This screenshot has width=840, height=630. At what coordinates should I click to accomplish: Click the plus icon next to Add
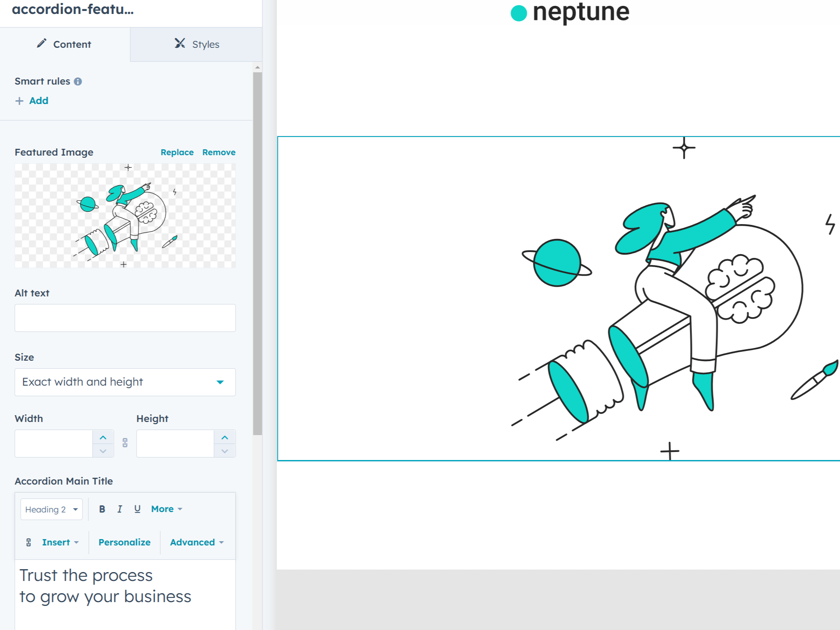(19, 101)
